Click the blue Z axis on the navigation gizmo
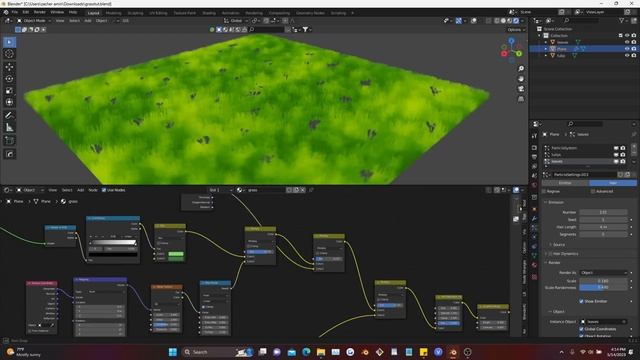Image resolution: width=640 pixels, height=360 pixels. (511, 41)
